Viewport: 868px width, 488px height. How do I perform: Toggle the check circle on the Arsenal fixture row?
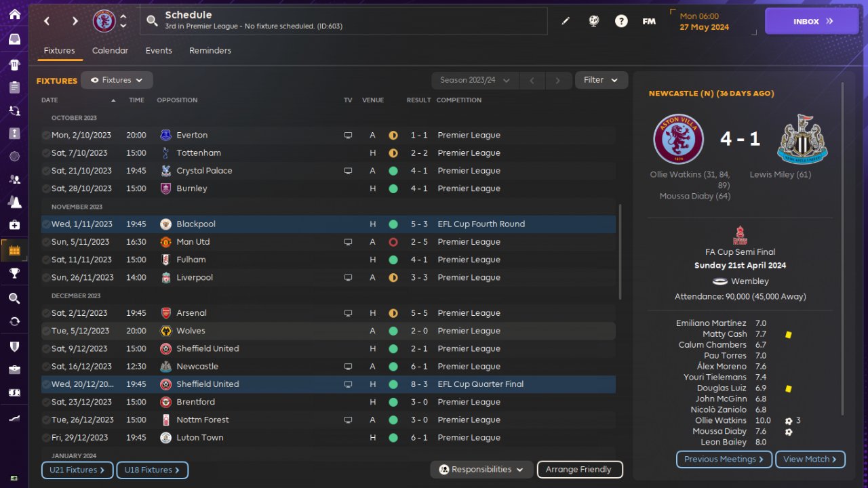(x=45, y=313)
